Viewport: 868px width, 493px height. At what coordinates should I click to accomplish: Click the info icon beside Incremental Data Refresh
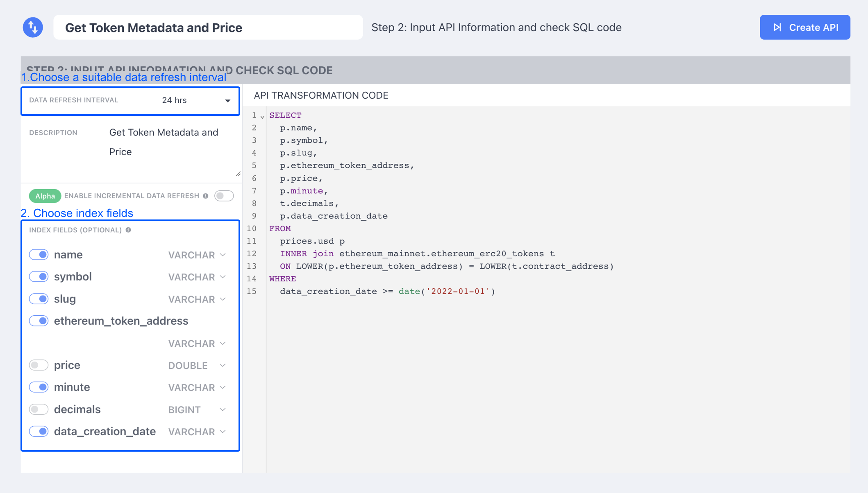pyautogui.click(x=206, y=196)
